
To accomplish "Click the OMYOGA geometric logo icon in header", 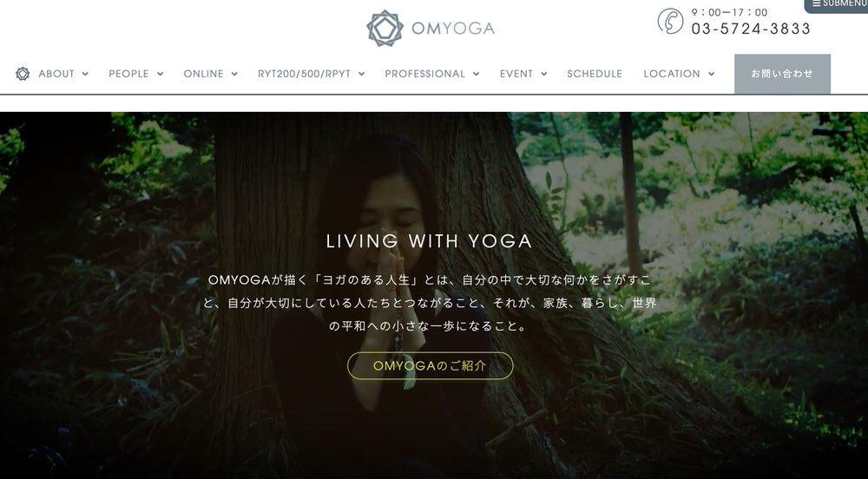I will point(385,29).
